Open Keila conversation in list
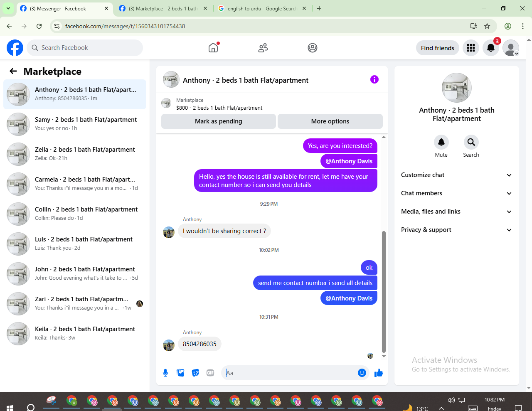 click(x=75, y=333)
